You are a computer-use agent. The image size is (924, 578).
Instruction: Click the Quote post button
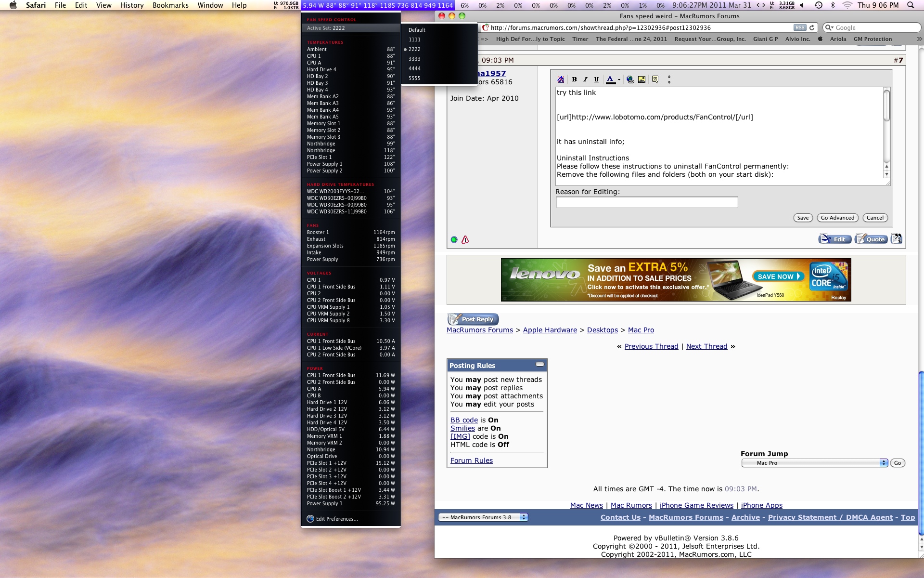click(871, 239)
